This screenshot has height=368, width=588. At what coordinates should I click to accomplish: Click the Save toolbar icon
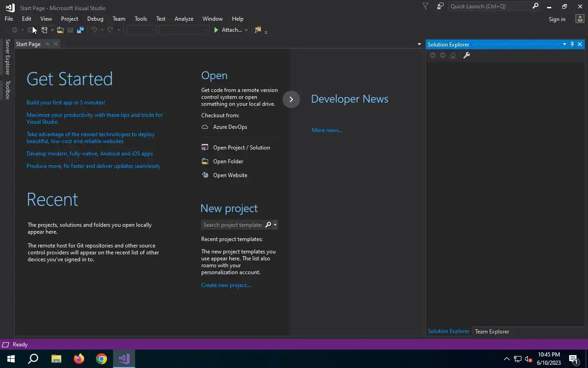tap(70, 30)
